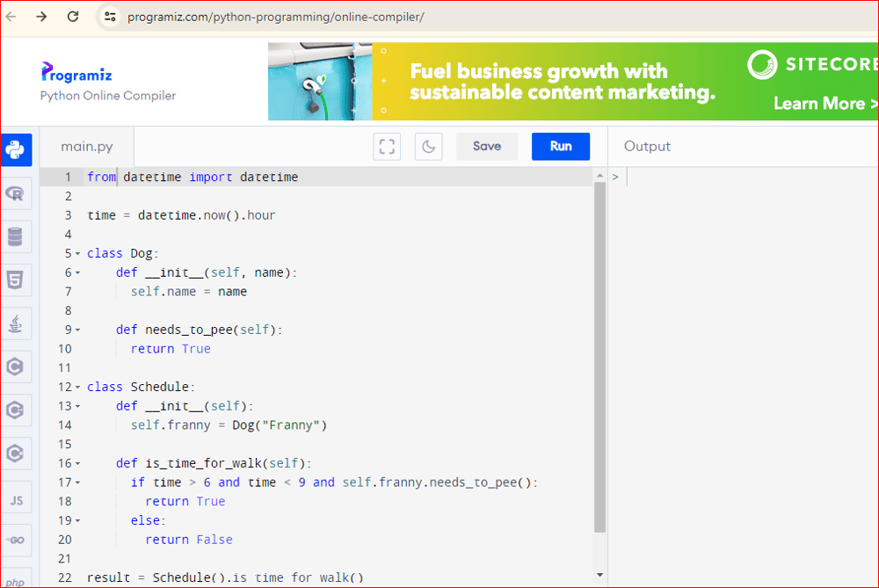
Task: Click the editor vertical scrollbar thumb
Action: coord(599,357)
